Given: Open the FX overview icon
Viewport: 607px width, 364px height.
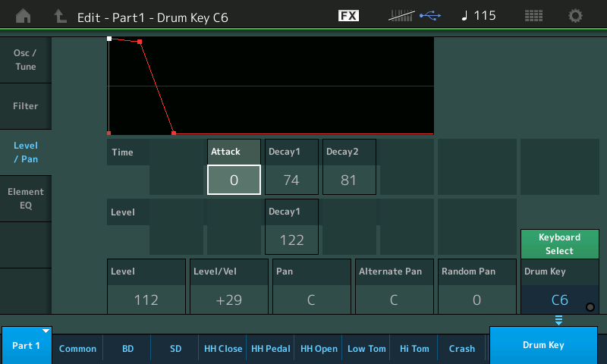Looking at the screenshot, I should [x=348, y=16].
